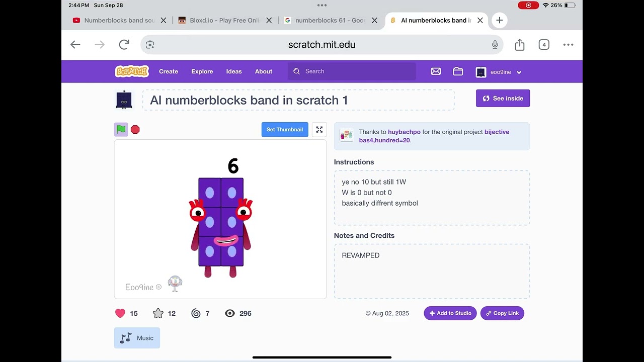Go forward in browser

pyautogui.click(x=100, y=45)
